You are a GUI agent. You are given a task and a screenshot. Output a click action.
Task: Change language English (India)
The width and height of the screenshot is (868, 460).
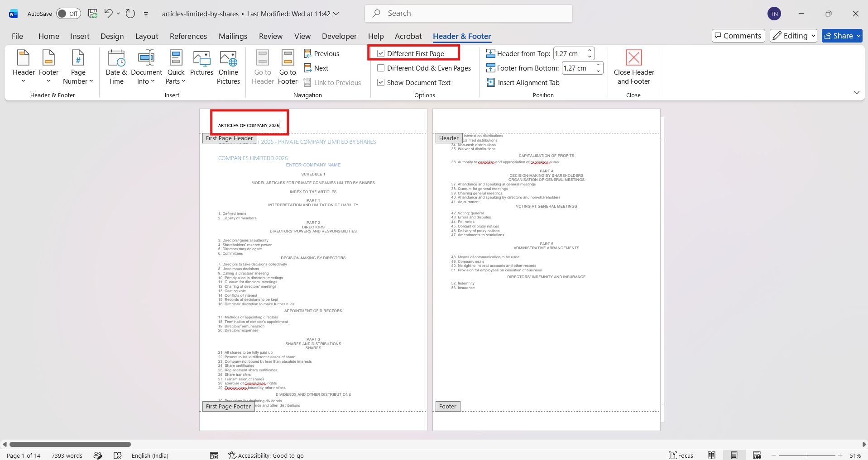pyautogui.click(x=150, y=455)
